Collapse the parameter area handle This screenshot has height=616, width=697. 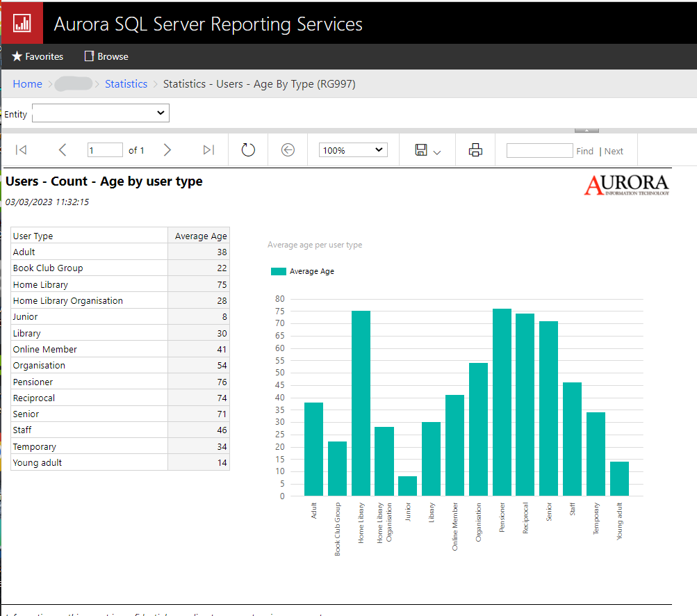point(587,130)
